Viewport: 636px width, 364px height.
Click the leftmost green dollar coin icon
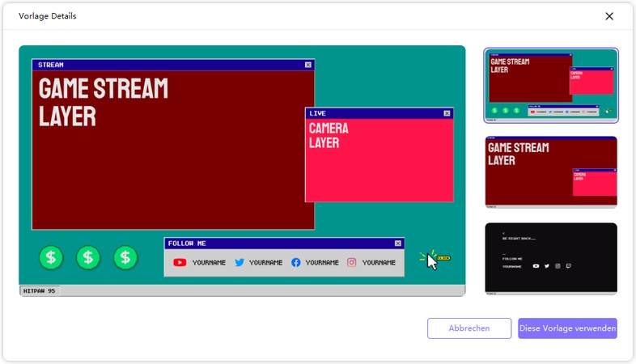51,258
